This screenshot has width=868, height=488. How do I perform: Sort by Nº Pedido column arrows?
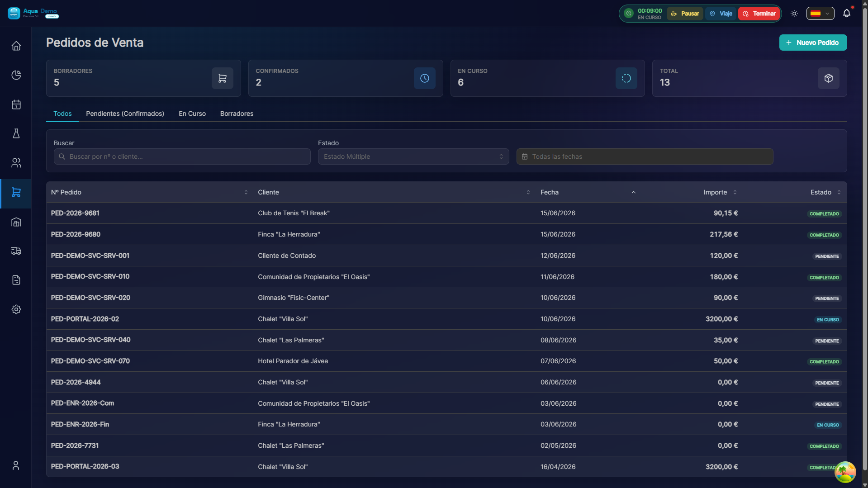246,192
